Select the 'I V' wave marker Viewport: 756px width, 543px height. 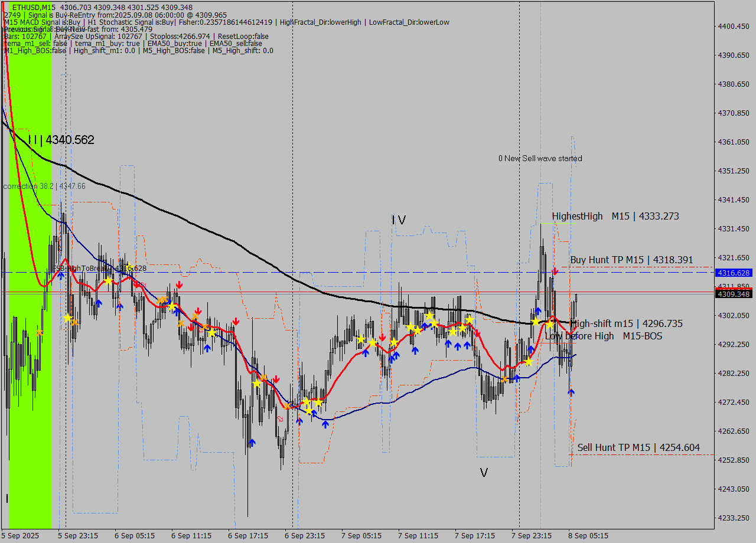click(x=399, y=220)
